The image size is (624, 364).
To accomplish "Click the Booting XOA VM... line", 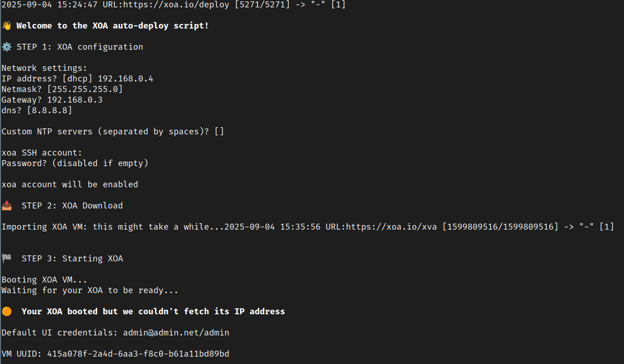I will click(44, 280).
